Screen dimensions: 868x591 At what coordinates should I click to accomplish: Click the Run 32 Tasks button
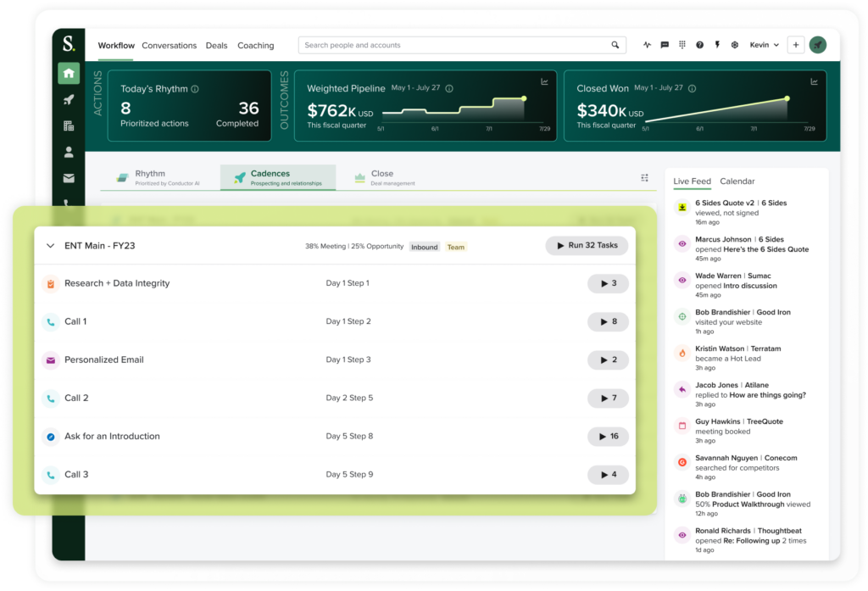(587, 245)
